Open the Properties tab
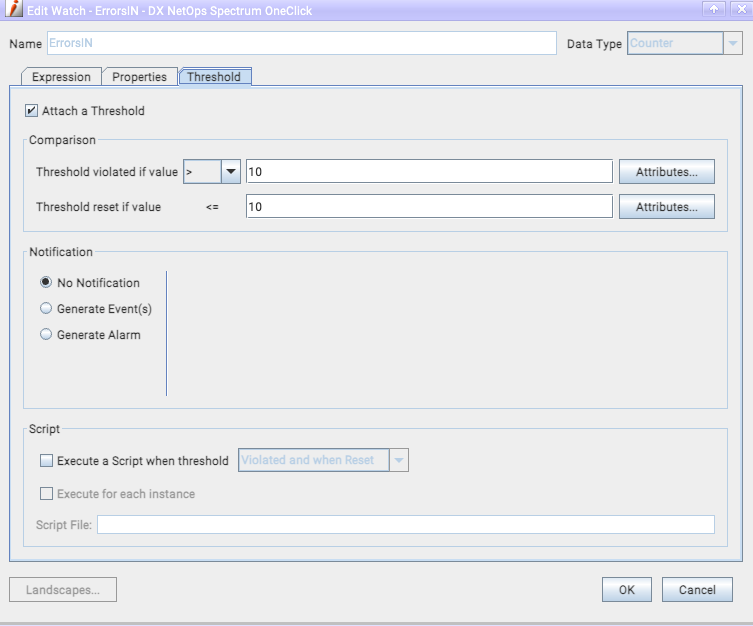This screenshot has width=753, height=626. pyautogui.click(x=139, y=77)
